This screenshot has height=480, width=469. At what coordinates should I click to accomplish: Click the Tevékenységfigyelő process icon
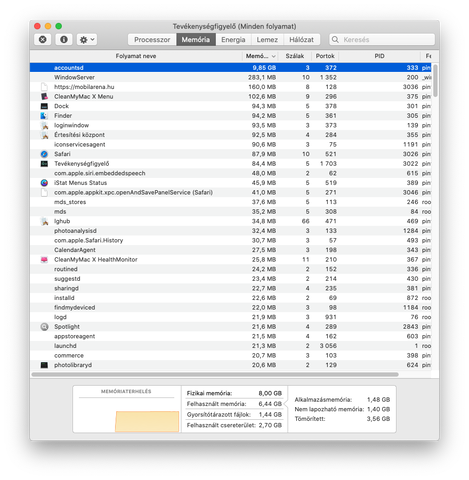click(x=44, y=164)
